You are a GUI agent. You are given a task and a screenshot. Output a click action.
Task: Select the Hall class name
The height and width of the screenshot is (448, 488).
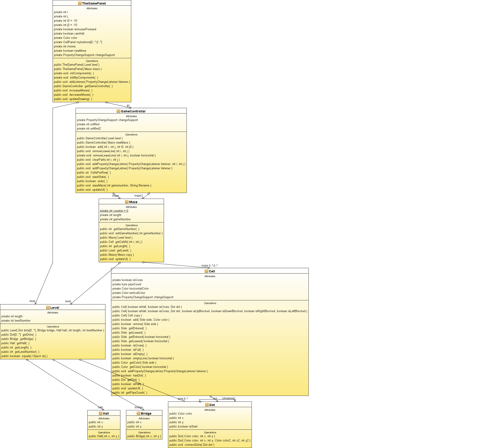(x=106, y=413)
